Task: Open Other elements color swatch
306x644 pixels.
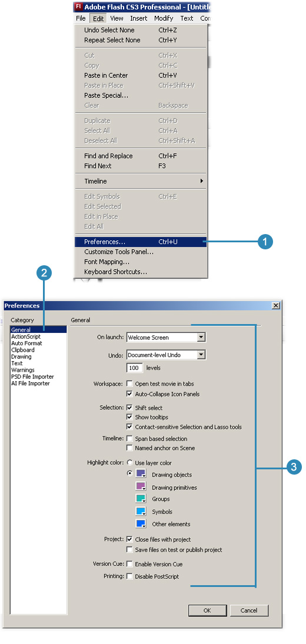Action: coord(141,523)
